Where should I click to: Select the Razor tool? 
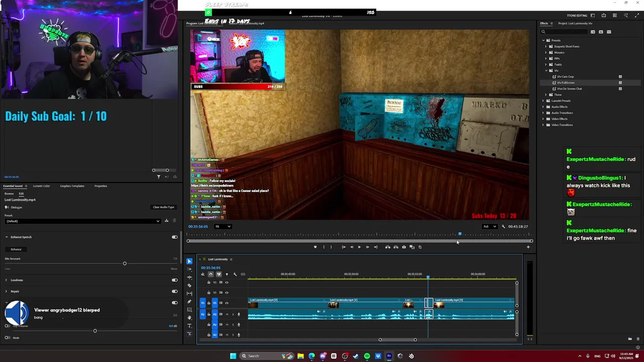189,285
